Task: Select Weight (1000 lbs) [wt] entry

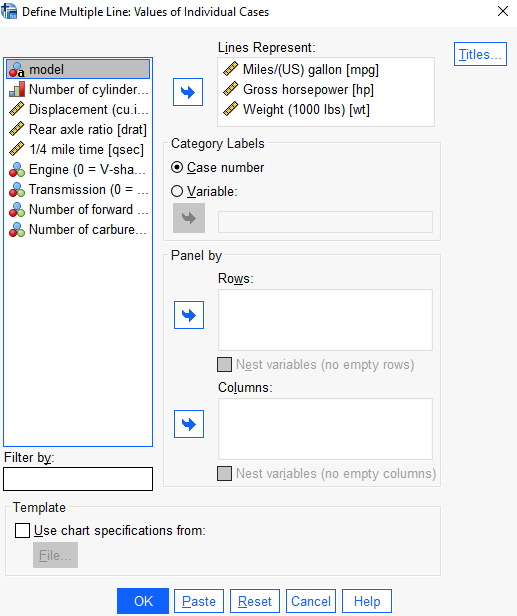Action: point(296,110)
